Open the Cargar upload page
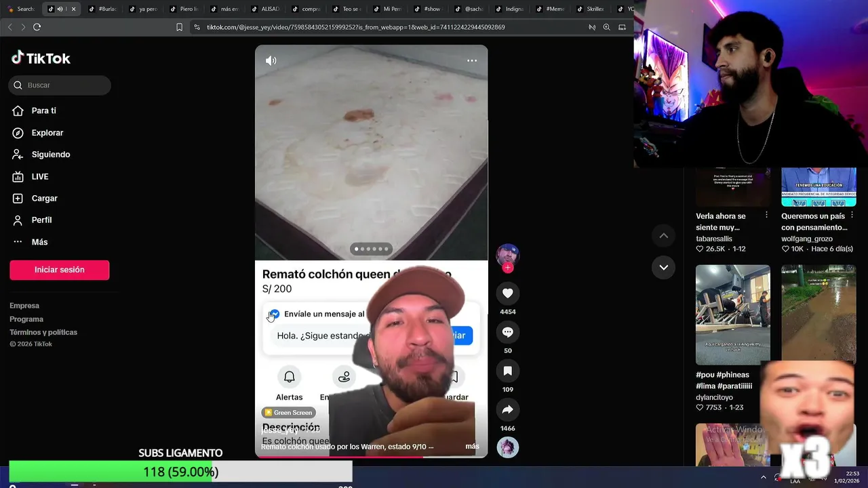The height and width of the screenshot is (488, 868). click(x=44, y=199)
